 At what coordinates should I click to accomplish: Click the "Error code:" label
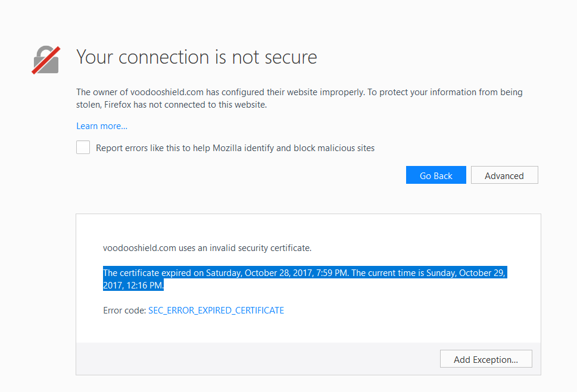(x=124, y=310)
